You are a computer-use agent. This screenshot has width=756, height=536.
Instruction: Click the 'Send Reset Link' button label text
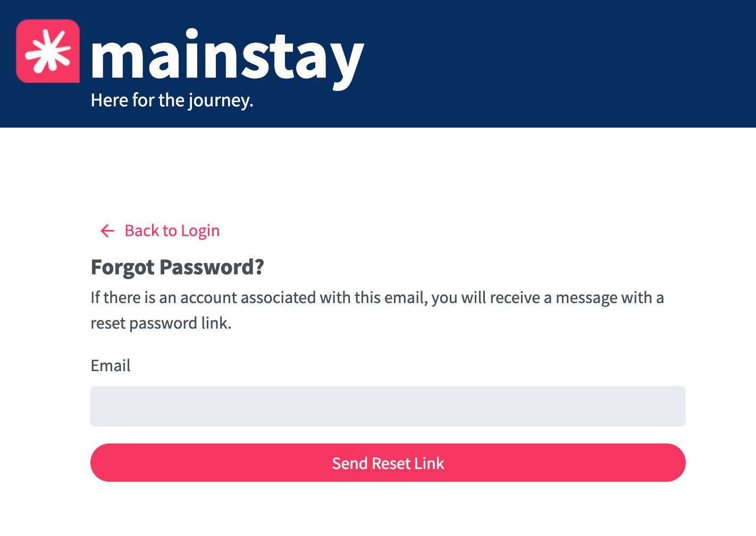pos(388,463)
